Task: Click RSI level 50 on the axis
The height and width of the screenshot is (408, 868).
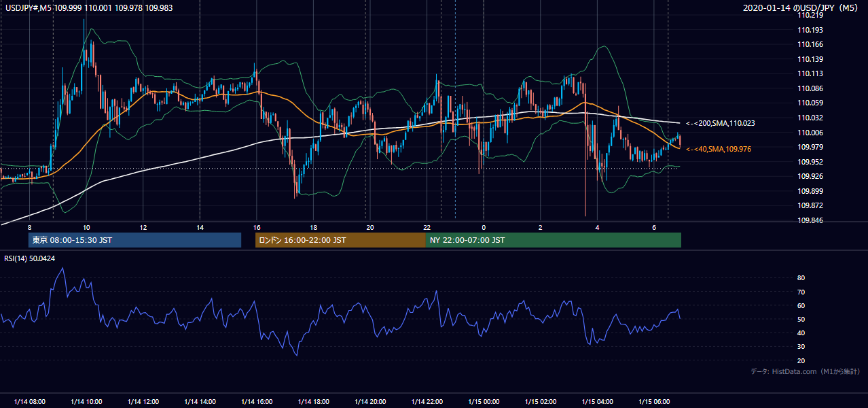Action: pyautogui.click(x=801, y=320)
